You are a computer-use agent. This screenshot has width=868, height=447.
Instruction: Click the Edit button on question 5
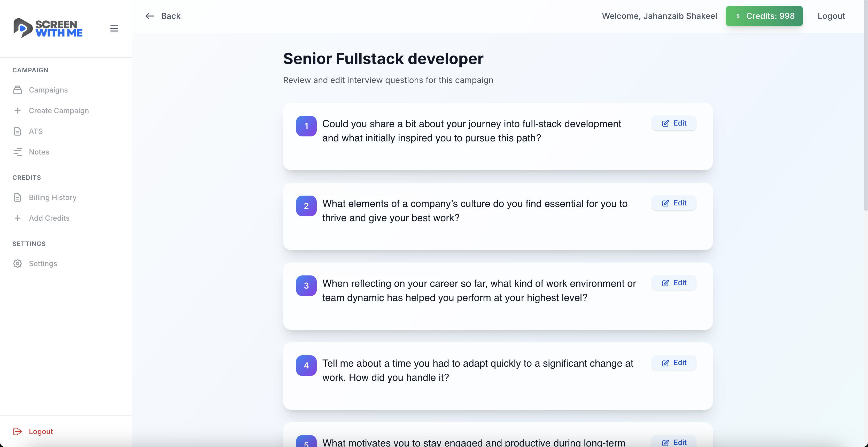pyautogui.click(x=673, y=442)
